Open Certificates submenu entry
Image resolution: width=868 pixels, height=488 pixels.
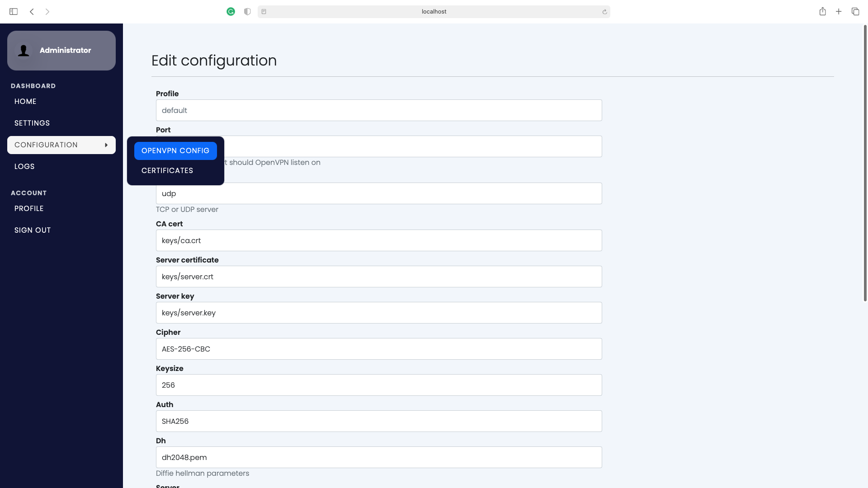coord(167,171)
